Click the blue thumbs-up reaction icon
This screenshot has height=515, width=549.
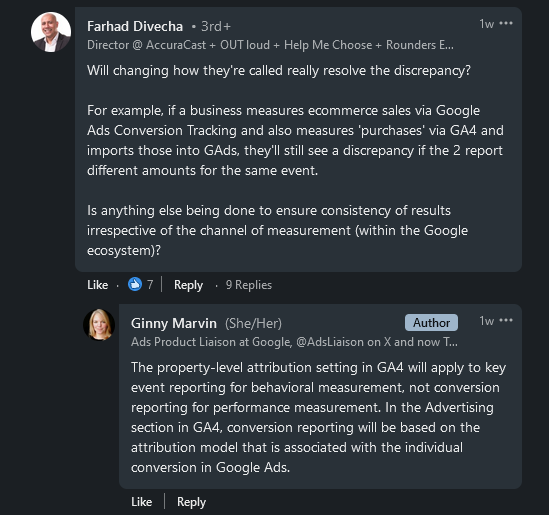point(135,284)
